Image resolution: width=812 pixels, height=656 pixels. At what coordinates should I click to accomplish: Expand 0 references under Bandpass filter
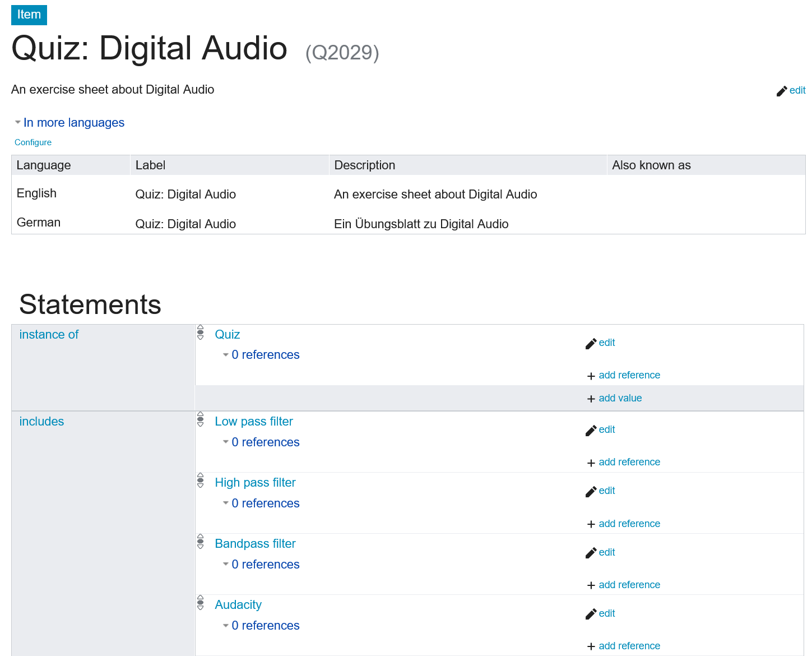click(x=265, y=565)
